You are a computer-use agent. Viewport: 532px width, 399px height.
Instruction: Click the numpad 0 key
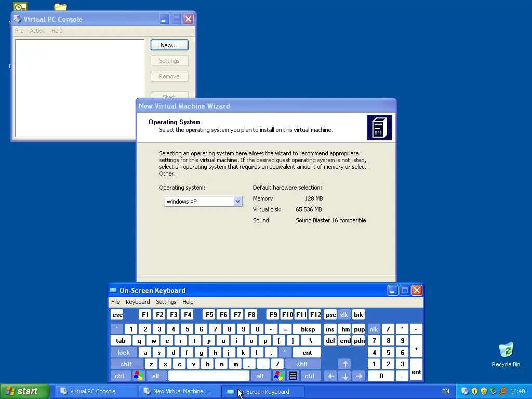pos(381,376)
